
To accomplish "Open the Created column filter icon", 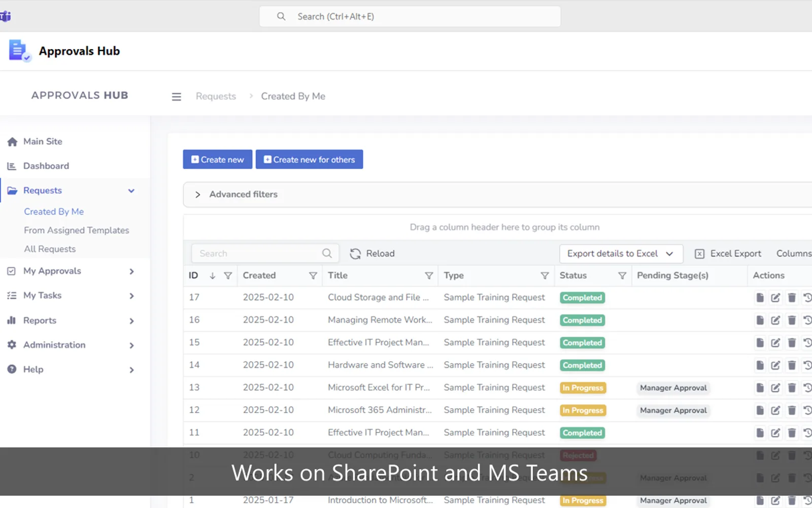I will (x=313, y=276).
